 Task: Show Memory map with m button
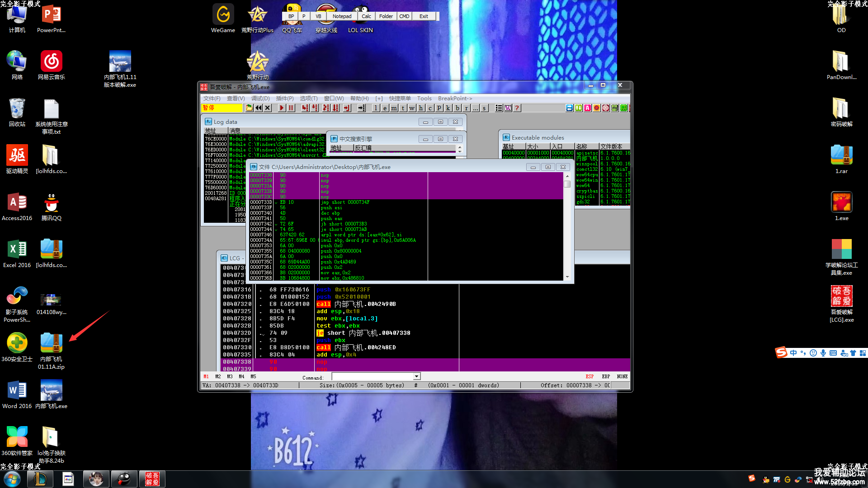(x=394, y=108)
